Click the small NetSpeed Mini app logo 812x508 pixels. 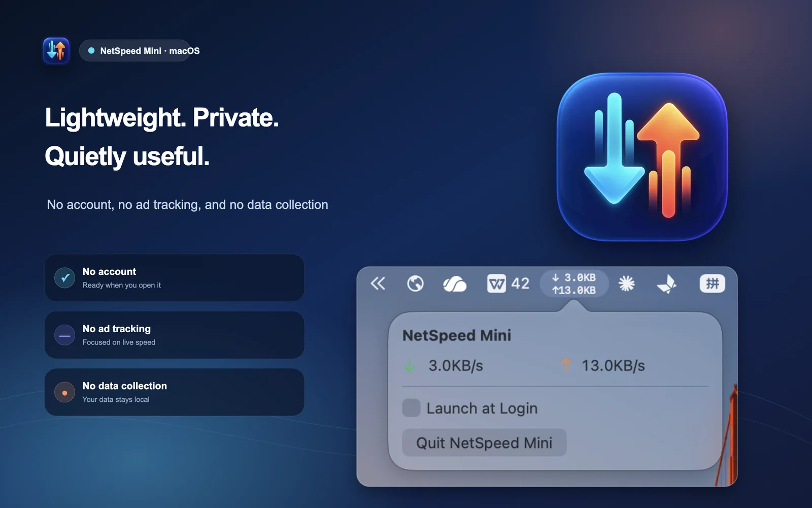(56, 50)
